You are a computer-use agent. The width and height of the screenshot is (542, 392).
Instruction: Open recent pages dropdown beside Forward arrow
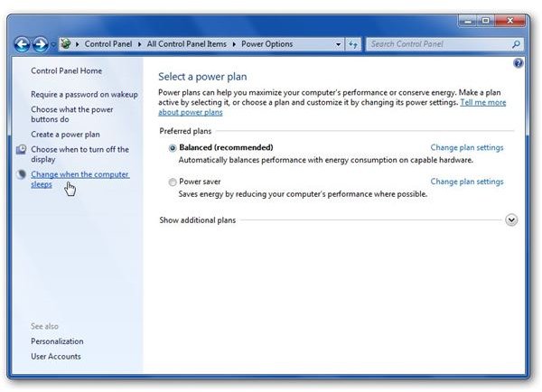(53, 44)
